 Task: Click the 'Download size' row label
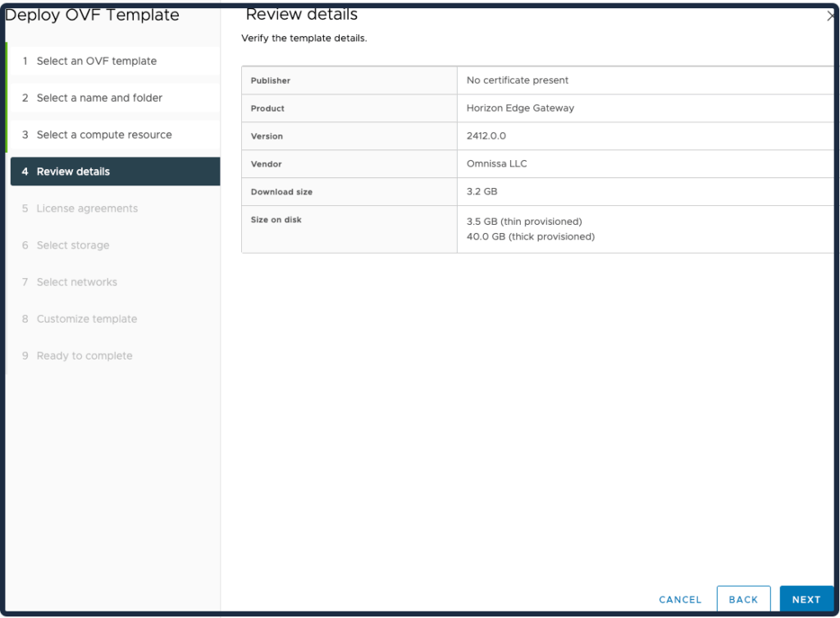click(281, 192)
